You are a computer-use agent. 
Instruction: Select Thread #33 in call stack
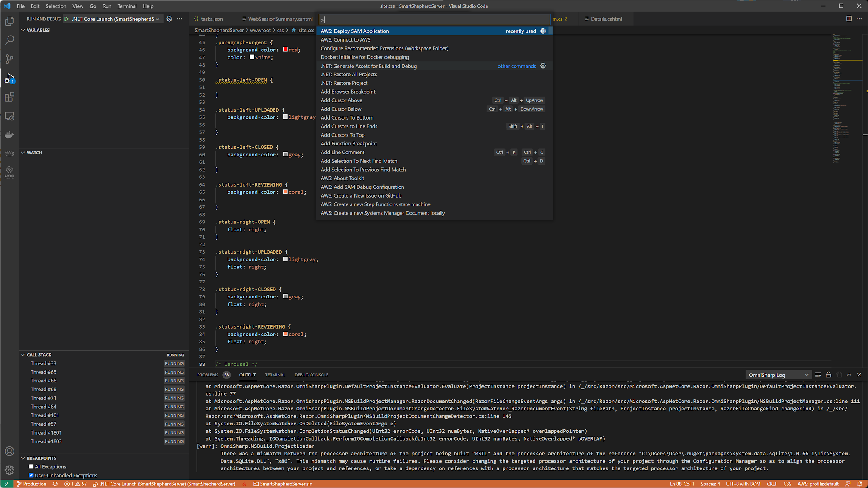pos(104,363)
